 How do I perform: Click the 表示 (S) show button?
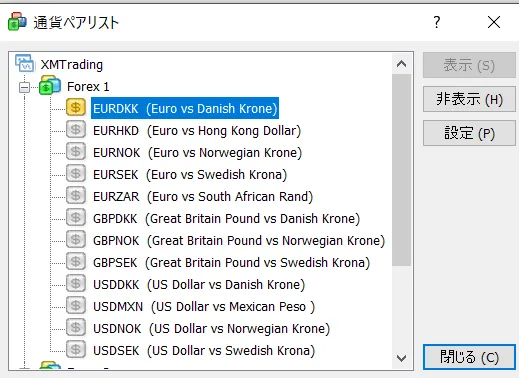point(469,65)
